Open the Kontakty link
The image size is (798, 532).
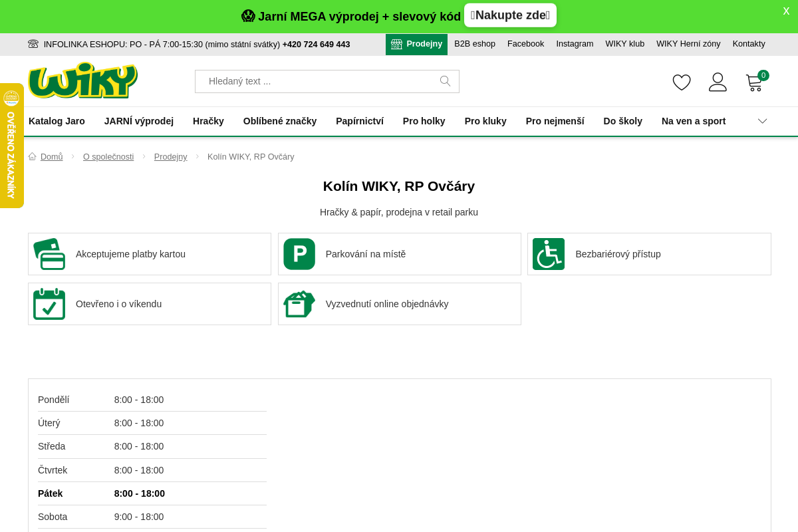[x=749, y=44]
